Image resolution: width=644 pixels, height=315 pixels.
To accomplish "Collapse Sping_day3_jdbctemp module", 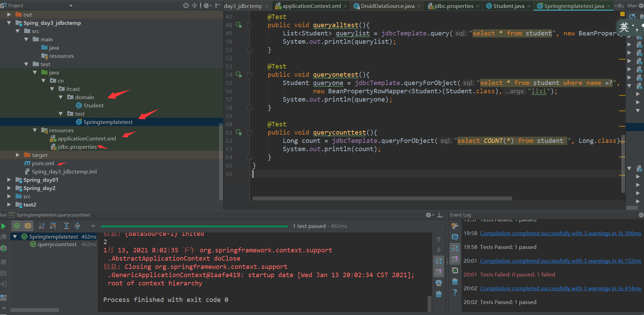I will point(9,23).
